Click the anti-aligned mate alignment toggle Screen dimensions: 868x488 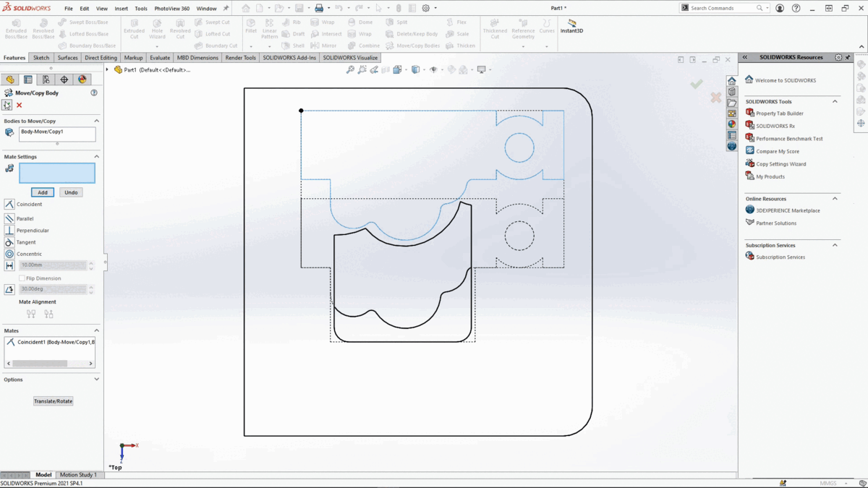click(x=48, y=314)
